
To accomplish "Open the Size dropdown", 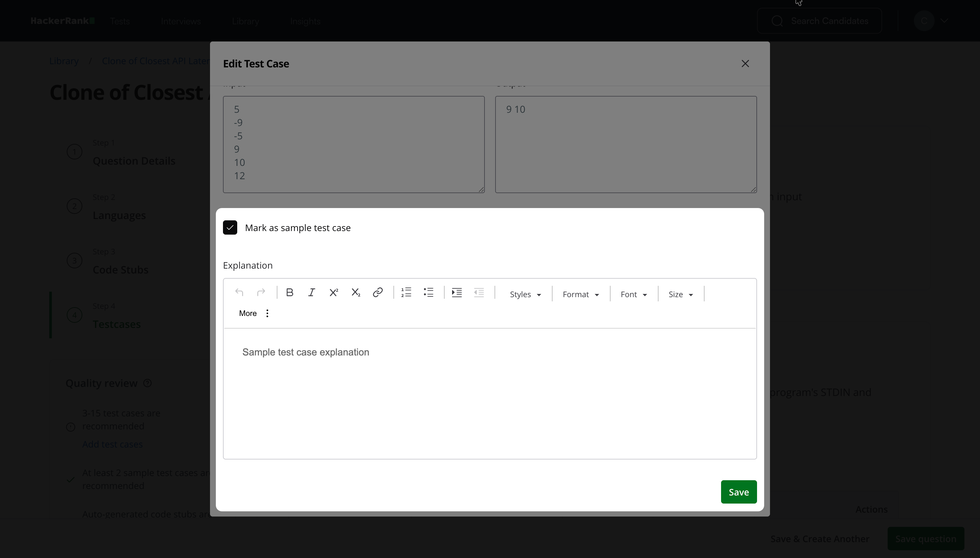I will pyautogui.click(x=681, y=294).
